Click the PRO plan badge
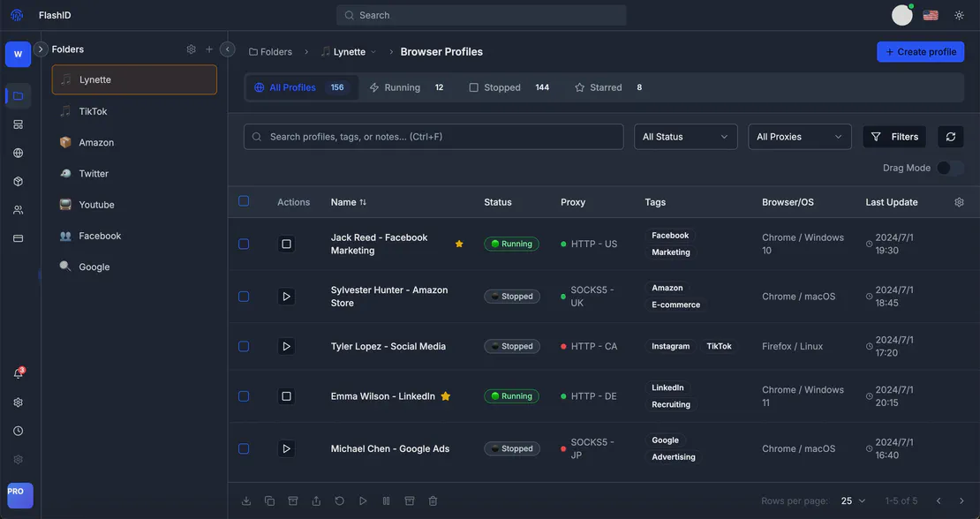Viewport: 980px width, 519px height. click(x=20, y=495)
